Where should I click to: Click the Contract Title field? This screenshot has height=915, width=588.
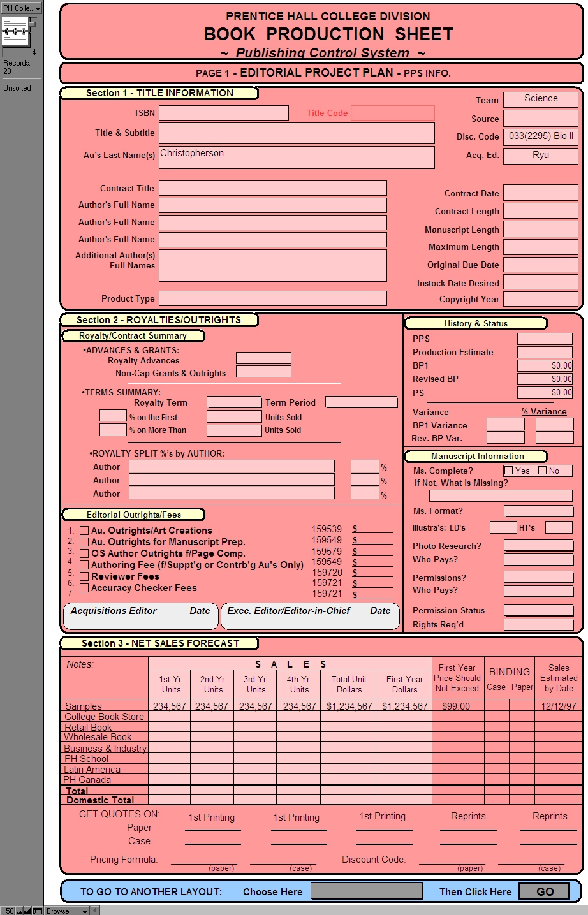[273, 188]
